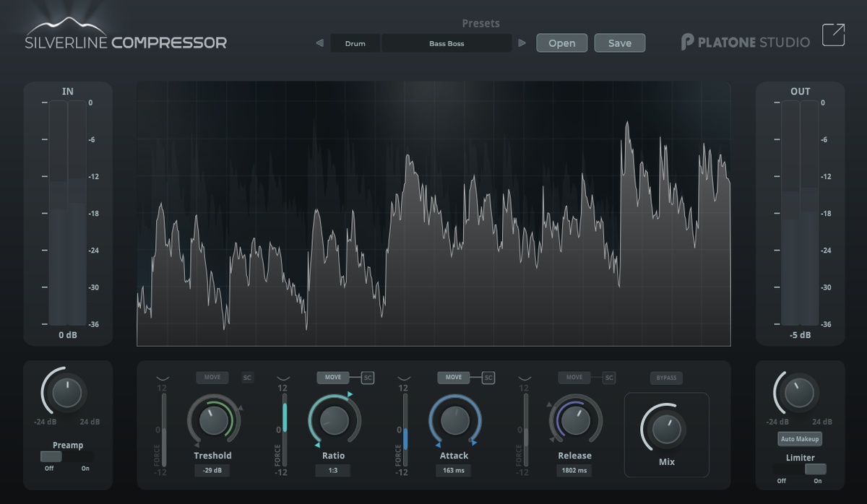The width and height of the screenshot is (867, 504).
Task: Click the Ratio force slider
Action: 285,430
